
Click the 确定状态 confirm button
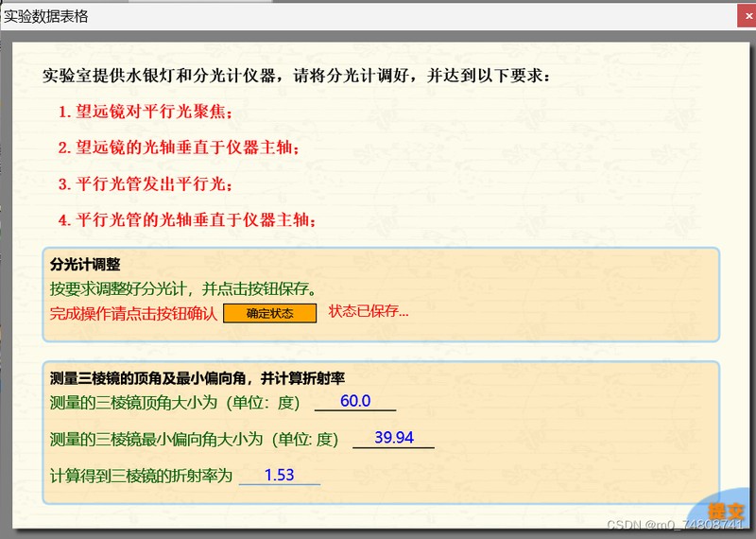269,313
